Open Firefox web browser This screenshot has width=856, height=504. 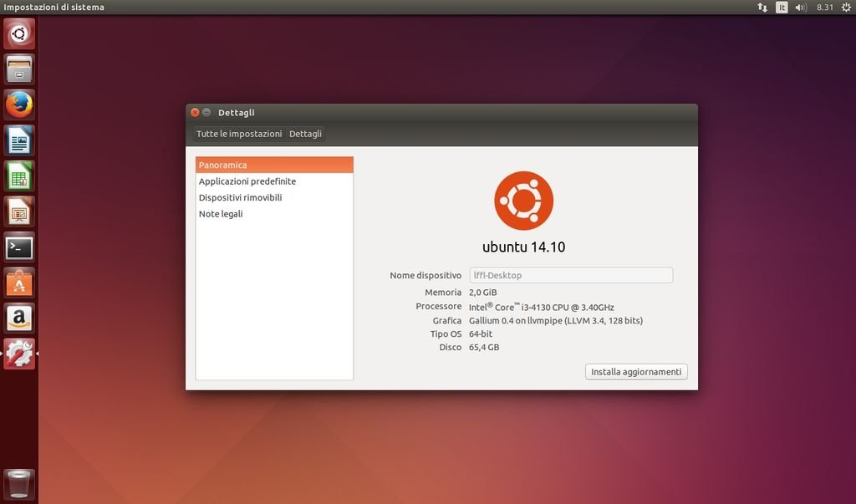[x=18, y=105]
